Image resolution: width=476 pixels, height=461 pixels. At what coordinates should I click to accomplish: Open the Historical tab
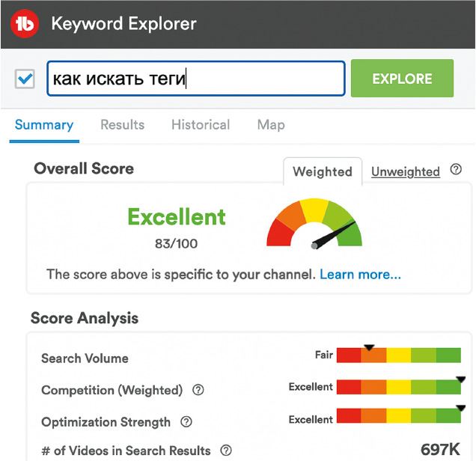click(x=201, y=125)
